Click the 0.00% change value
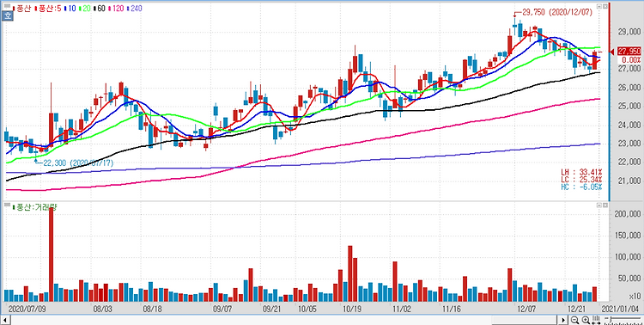Image resolution: width=644 pixels, height=325 pixels. [x=631, y=60]
